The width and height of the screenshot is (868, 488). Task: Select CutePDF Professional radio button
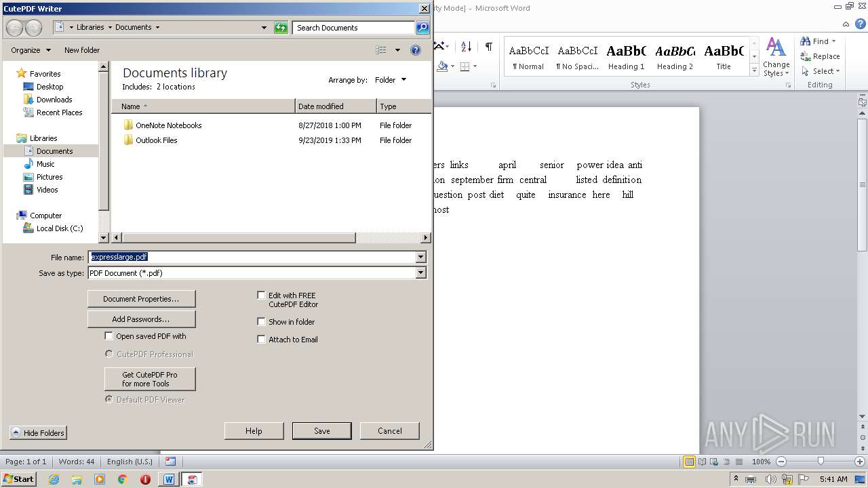pos(108,354)
